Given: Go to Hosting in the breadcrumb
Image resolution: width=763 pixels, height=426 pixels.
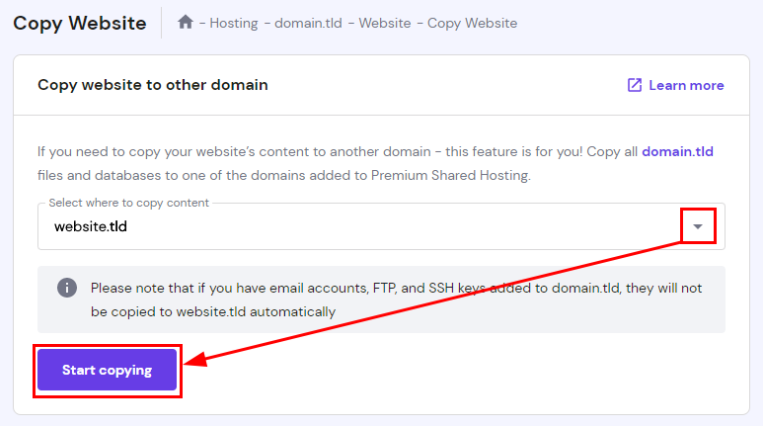Looking at the screenshot, I should pos(233,22).
